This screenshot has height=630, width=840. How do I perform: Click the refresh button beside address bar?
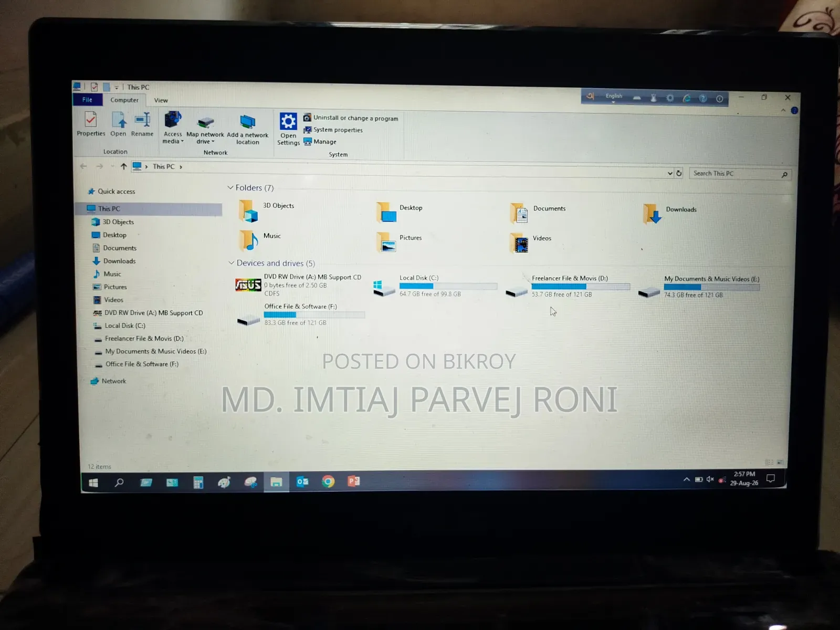coord(679,173)
